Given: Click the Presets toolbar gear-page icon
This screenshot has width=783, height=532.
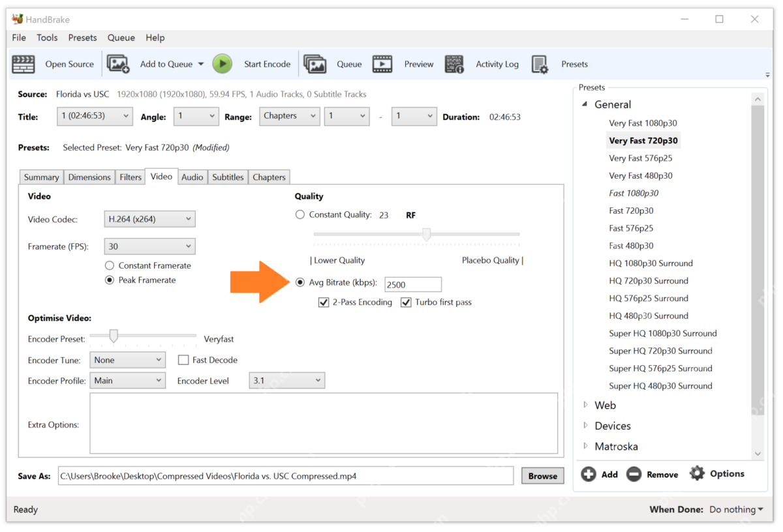Looking at the screenshot, I should 540,64.
